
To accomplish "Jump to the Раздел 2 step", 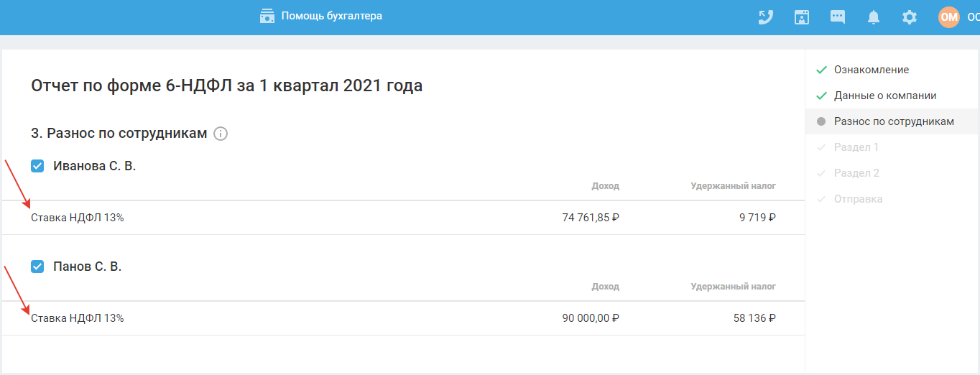I will click(x=856, y=173).
